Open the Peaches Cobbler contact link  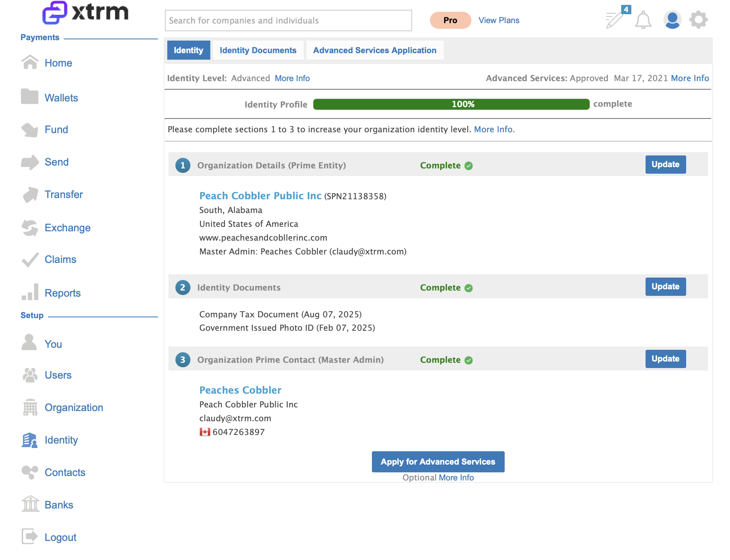pyautogui.click(x=240, y=390)
